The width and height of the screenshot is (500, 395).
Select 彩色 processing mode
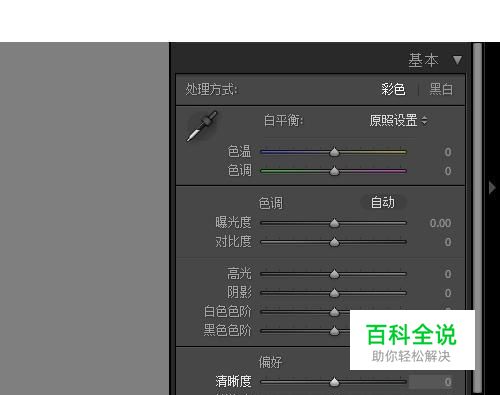(393, 89)
